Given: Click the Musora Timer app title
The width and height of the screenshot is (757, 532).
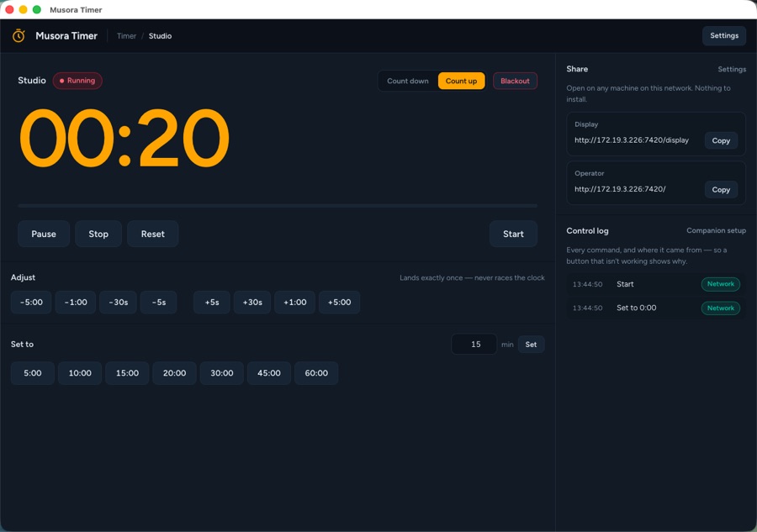Looking at the screenshot, I should pyautogui.click(x=66, y=36).
